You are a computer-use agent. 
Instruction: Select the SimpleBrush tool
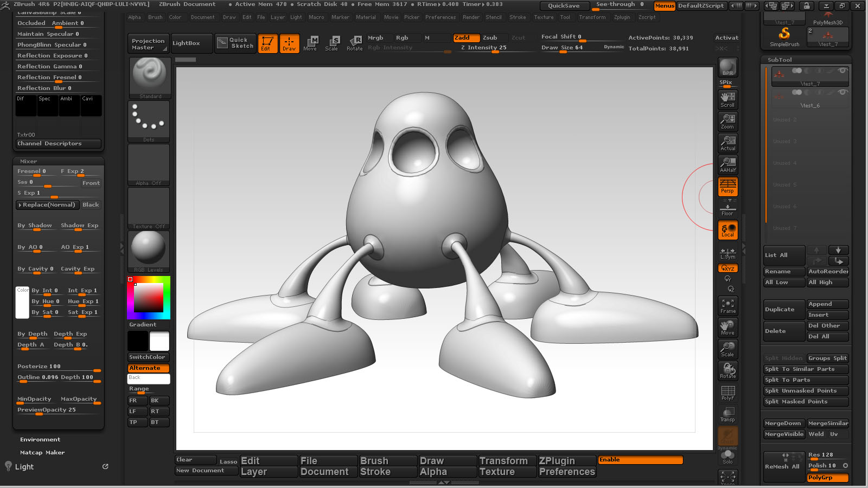click(x=784, y=37)
